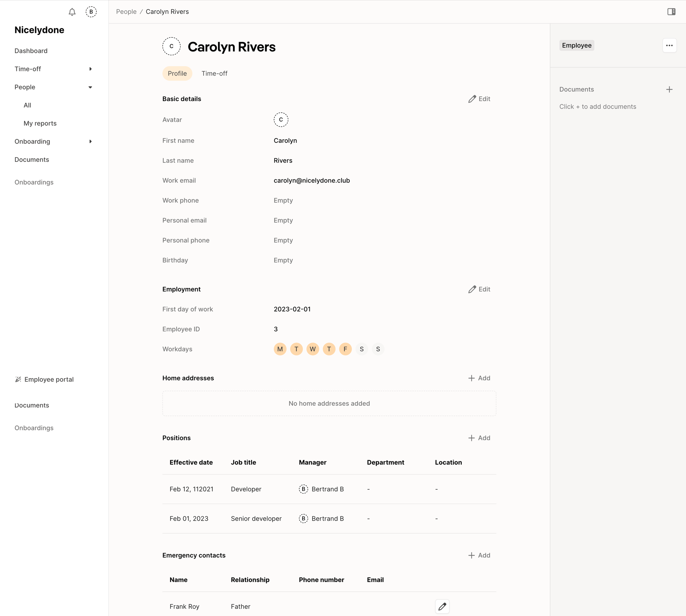Edit the Employment section
Viewport: 686px width, 616px height.
point(479,289)
